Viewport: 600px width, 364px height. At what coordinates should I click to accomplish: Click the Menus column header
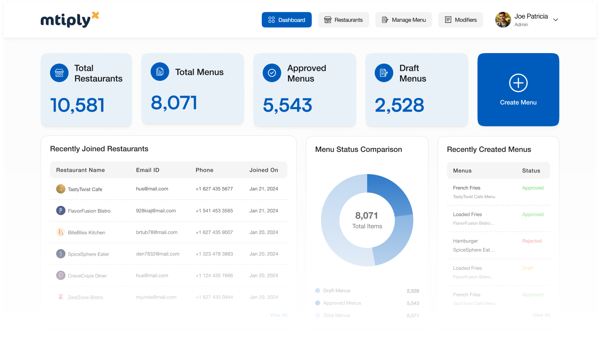462,171
